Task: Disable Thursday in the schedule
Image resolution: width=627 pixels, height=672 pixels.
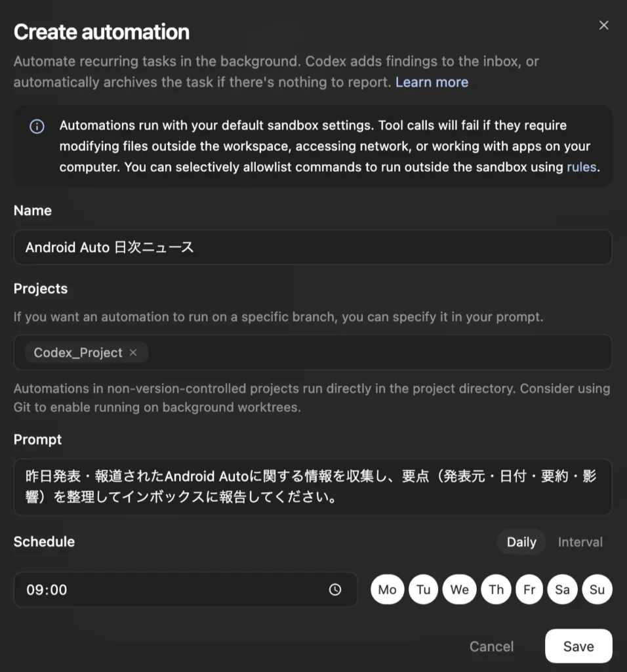Action: pos(496,589)
